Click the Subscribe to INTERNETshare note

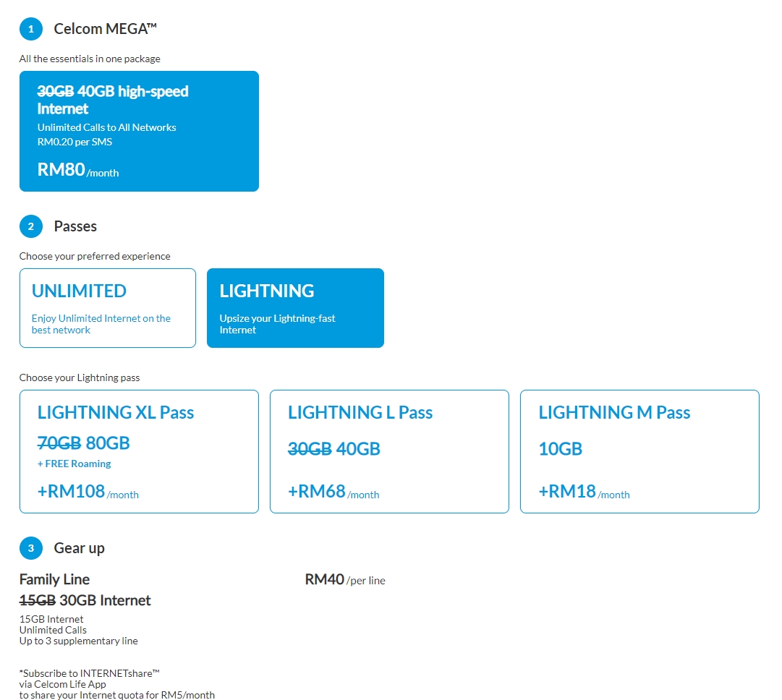point(89,673)
